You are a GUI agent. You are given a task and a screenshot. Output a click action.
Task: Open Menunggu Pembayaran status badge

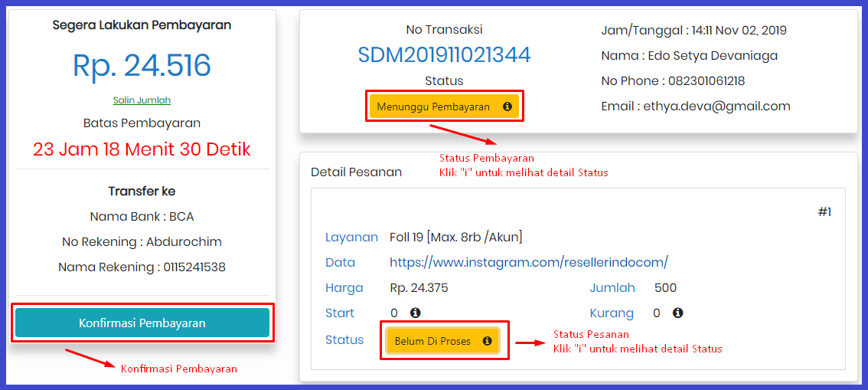point(444,107)
